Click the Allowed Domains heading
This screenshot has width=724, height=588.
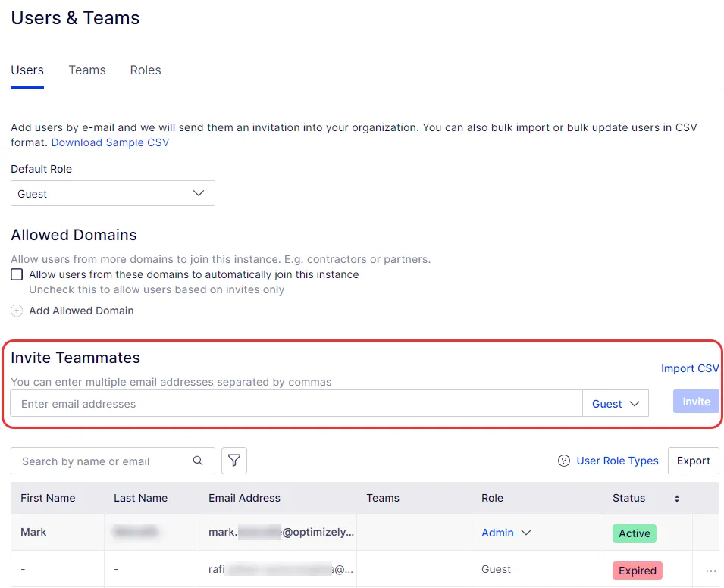pyautogui.click(x=74, y=235)
